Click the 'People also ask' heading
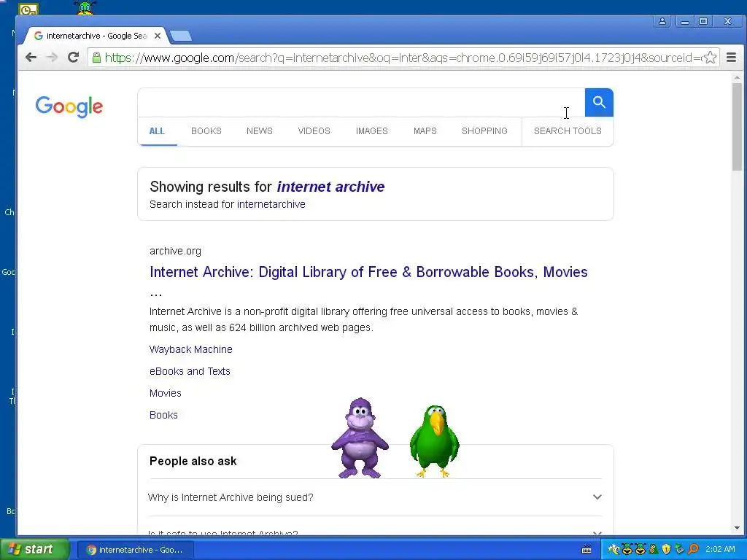The height and width of the screenshot is (560, 747). (193, 461)
